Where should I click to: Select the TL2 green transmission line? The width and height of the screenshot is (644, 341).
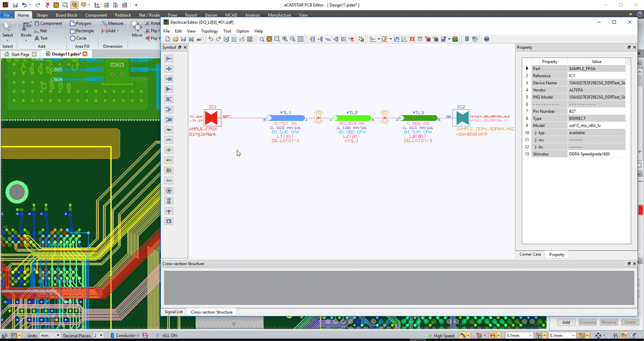pyautogui.click(x=352, y=118)
